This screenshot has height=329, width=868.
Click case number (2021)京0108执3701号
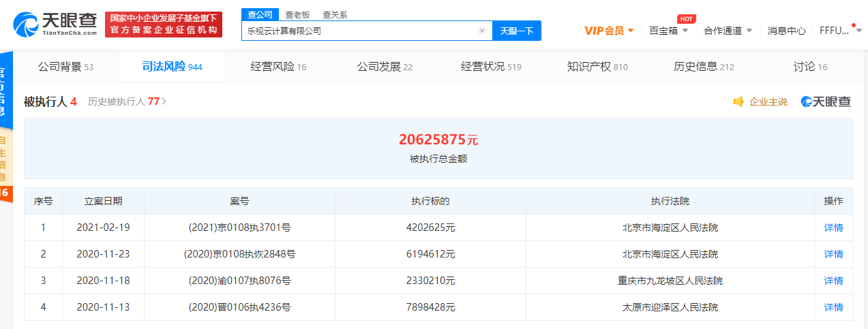coord(239,228)
